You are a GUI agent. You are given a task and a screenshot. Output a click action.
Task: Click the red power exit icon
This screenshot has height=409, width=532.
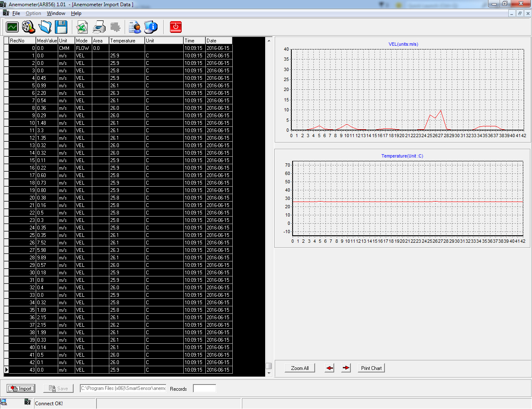(x=176, y=27)
